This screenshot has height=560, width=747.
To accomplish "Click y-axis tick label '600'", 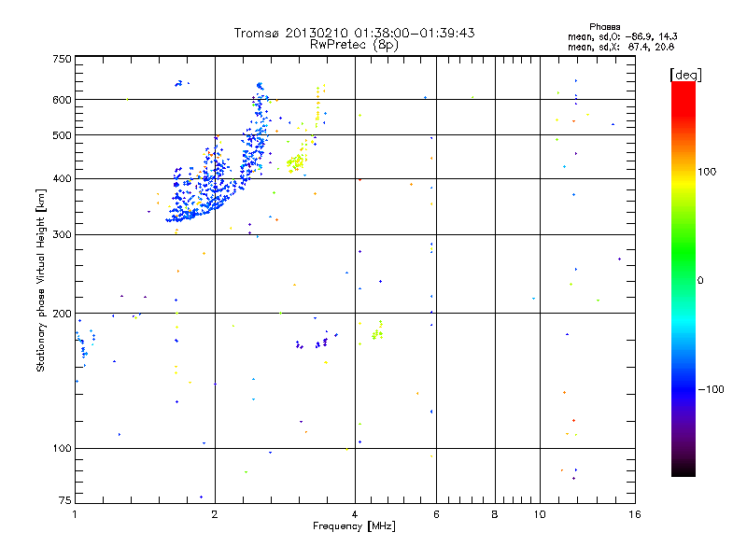I will coord(63,100).
